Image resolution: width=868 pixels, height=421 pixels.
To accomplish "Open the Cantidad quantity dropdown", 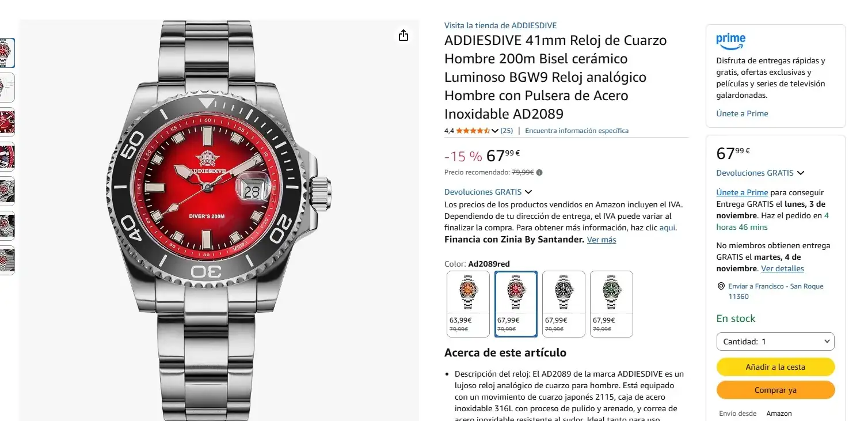I will pos(775,342).
